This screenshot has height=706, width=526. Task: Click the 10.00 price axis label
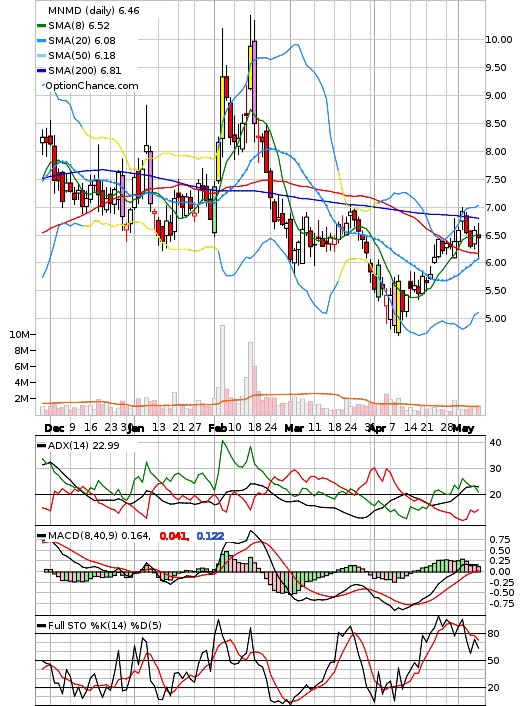(x=499, y=40)
